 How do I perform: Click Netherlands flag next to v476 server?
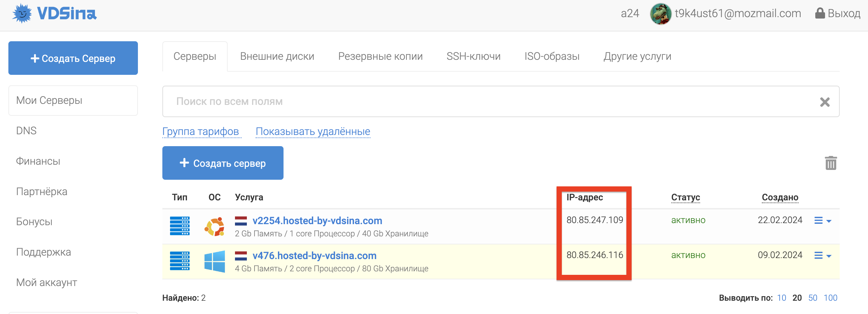click(241, 256)
